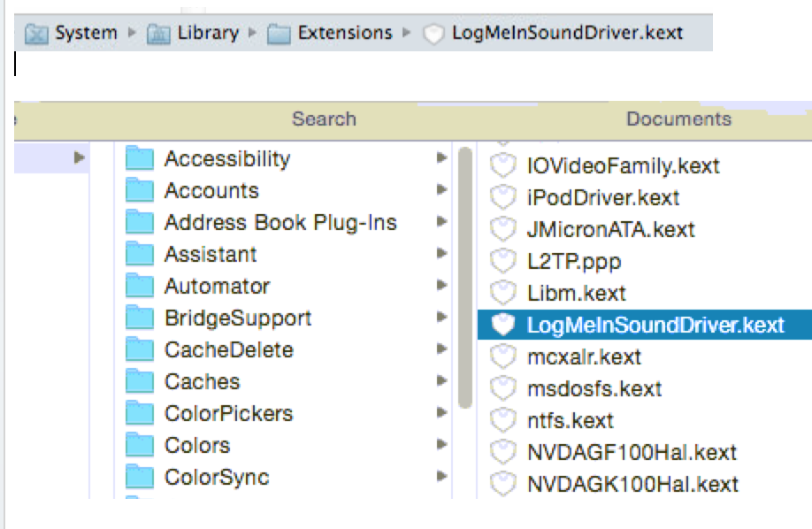The width and height of the screenshot is (812, 529).
Task: Select the NVDAGK100Hal.kext file
Action: (x=632, y=484)
